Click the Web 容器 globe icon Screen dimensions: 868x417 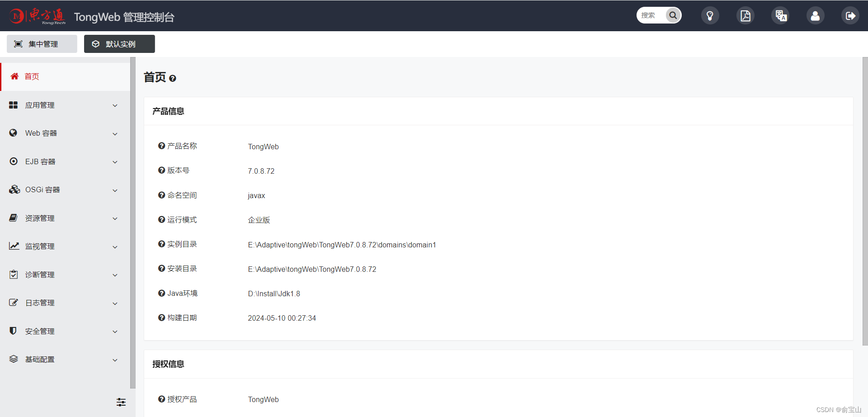[x=13, y=133]
